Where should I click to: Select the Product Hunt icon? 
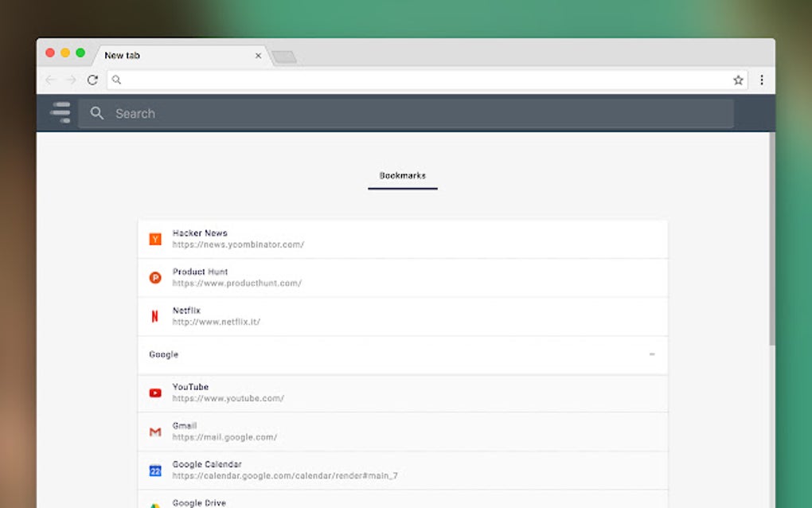point(154,277)
